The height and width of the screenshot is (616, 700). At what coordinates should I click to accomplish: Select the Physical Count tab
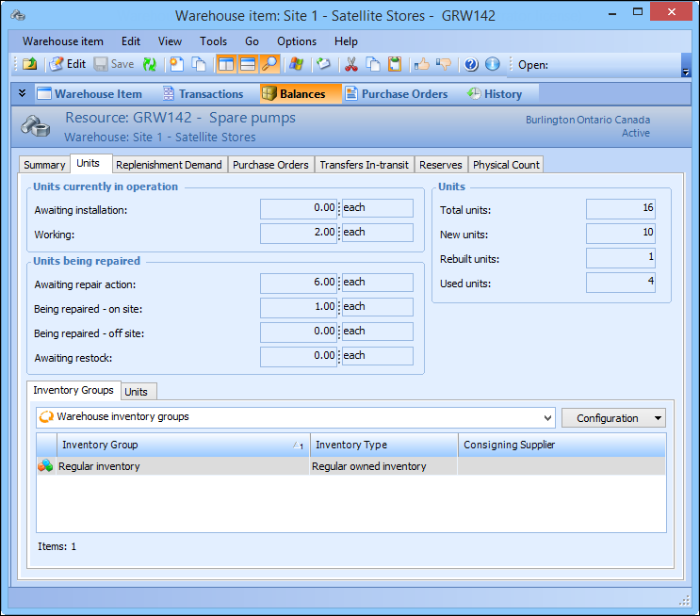pos(506,165)
